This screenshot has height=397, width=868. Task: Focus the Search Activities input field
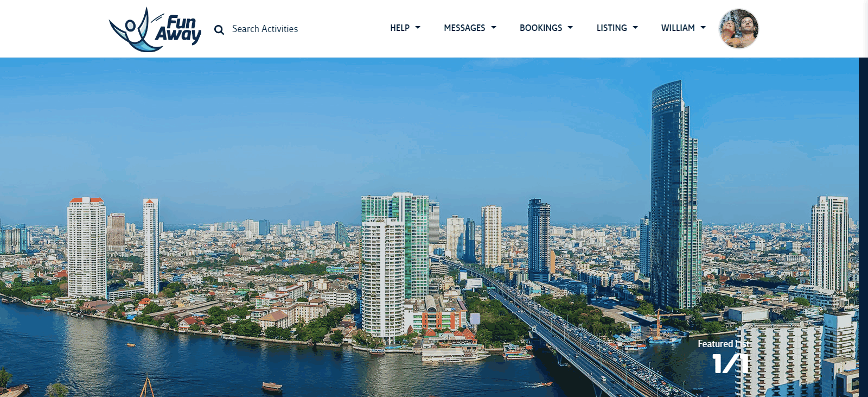pos(265,29)
